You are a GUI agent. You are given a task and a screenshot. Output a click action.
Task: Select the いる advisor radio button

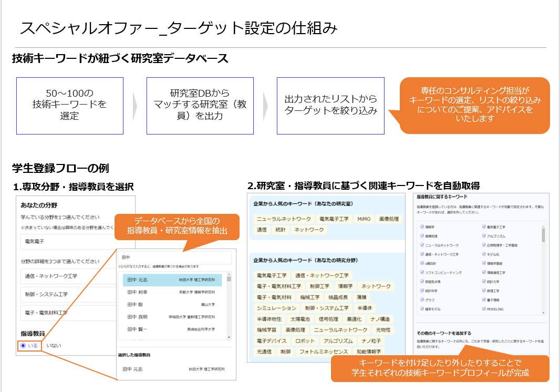23,346
